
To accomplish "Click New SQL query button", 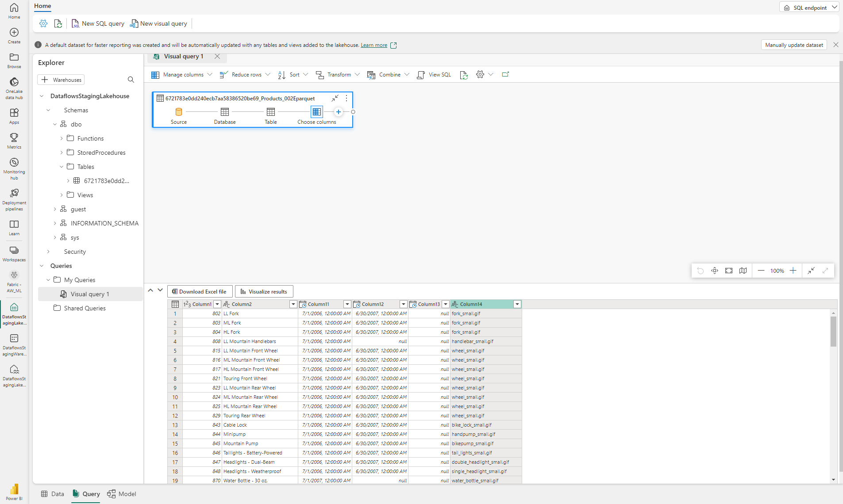I will coord(98,23).
